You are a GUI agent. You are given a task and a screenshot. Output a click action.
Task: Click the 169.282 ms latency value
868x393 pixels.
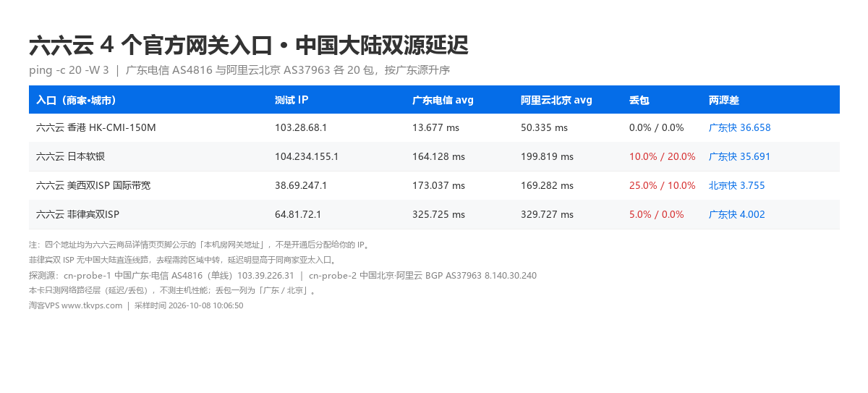pos(547,185)
